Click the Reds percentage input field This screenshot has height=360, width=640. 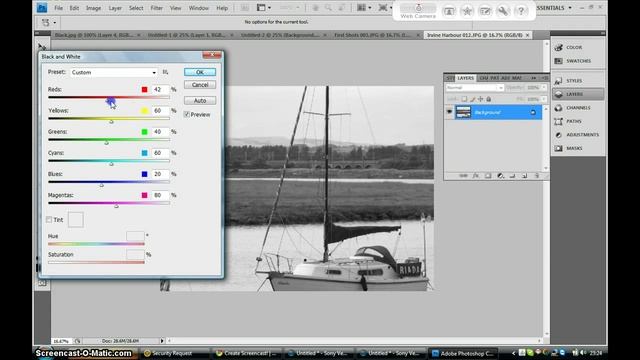160,89
